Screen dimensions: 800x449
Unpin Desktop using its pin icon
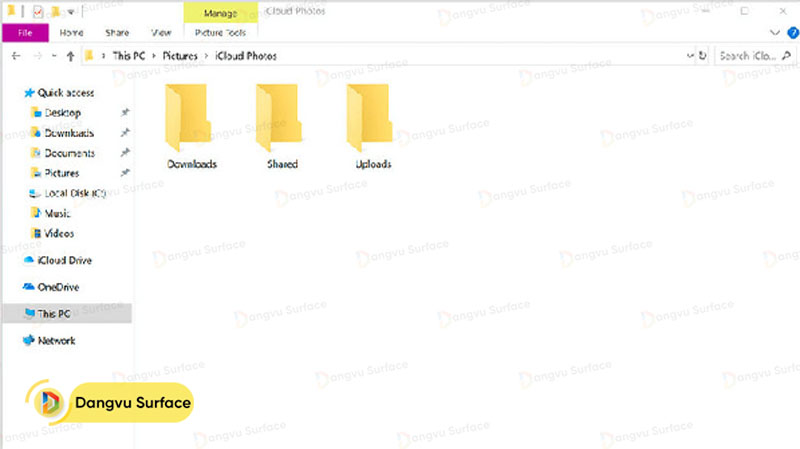click(x=125, y=112)
